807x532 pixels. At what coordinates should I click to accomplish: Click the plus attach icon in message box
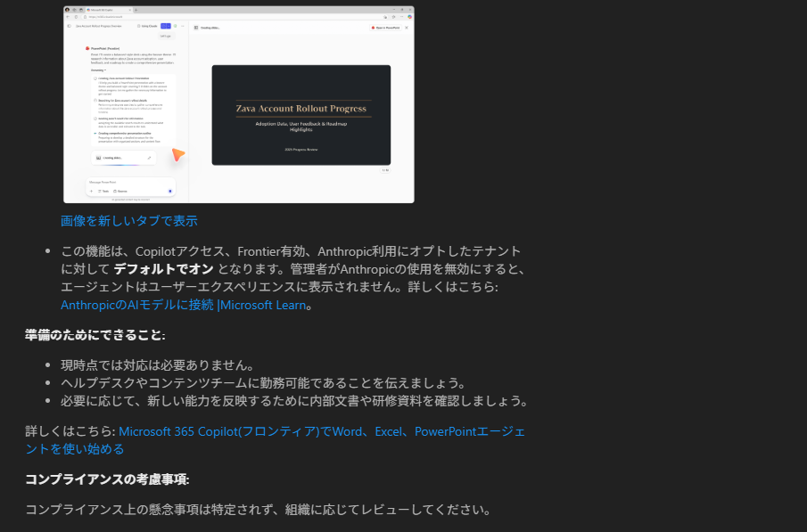coord(91,191)
